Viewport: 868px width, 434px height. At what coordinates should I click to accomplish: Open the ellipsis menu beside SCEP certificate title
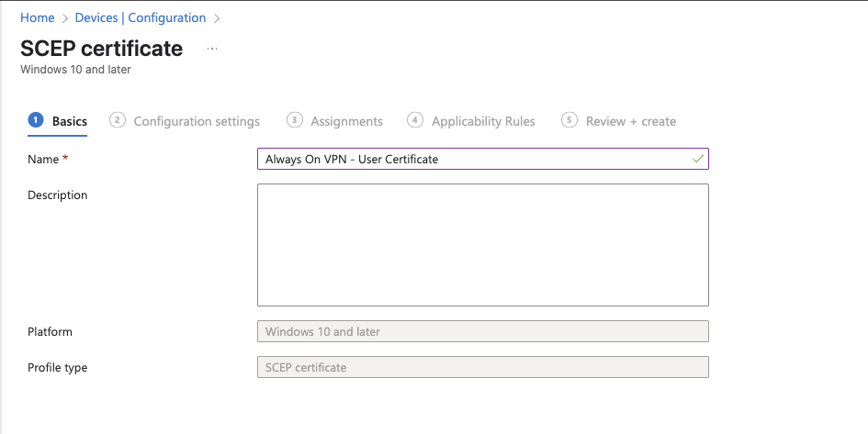point(212,49)
